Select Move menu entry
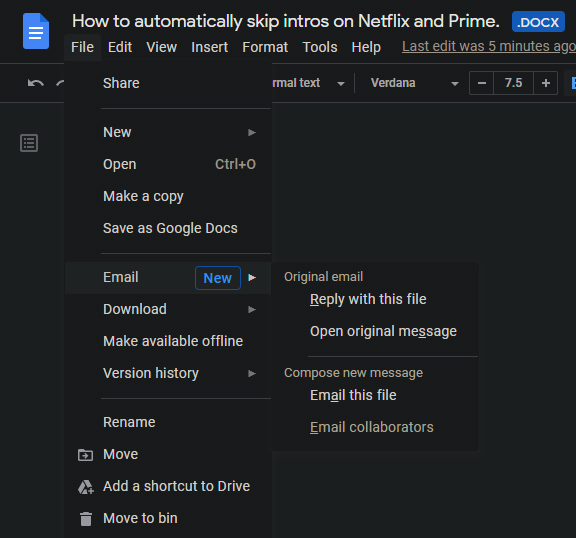The width and height of the screenshot is (576, 538). [x=168, y=454]
